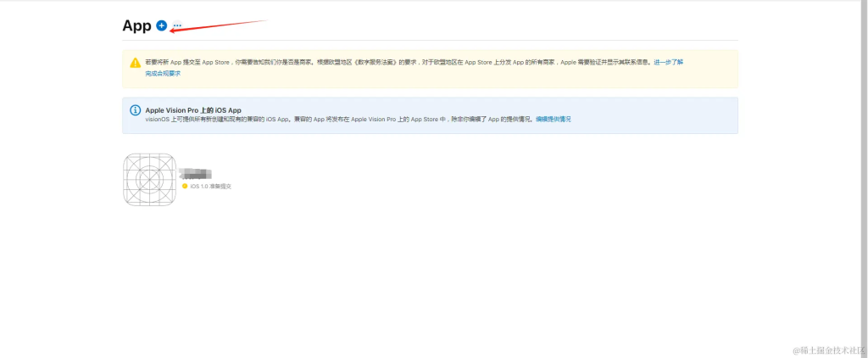Click the blue info circle icon
The height and width of the screenshot is (358, 868).
135,110
